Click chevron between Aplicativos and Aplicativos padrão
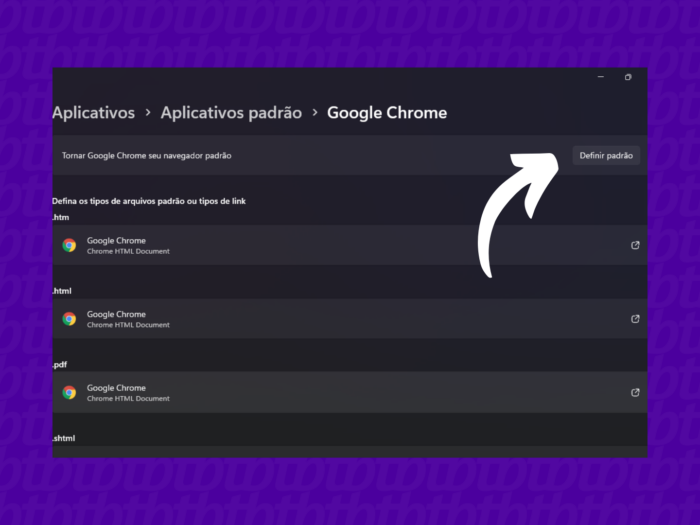The width and height of the screenshot is (700, 525). pyautogui.click(x=148, y=113)
